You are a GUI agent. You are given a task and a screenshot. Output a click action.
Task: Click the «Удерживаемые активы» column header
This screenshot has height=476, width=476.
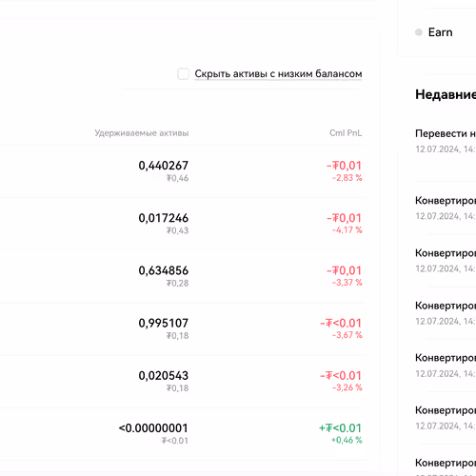[142, 133]
